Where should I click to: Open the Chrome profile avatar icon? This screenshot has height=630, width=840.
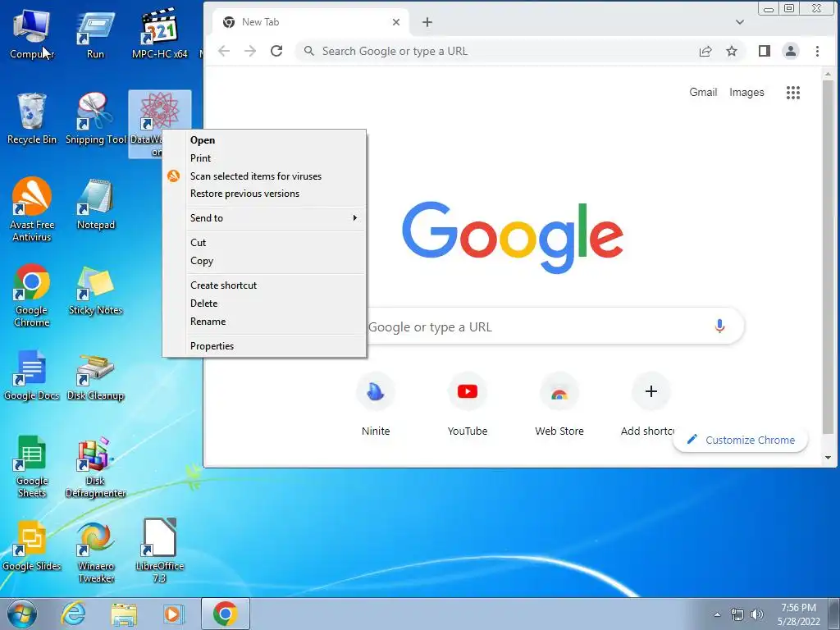[791, 51]
